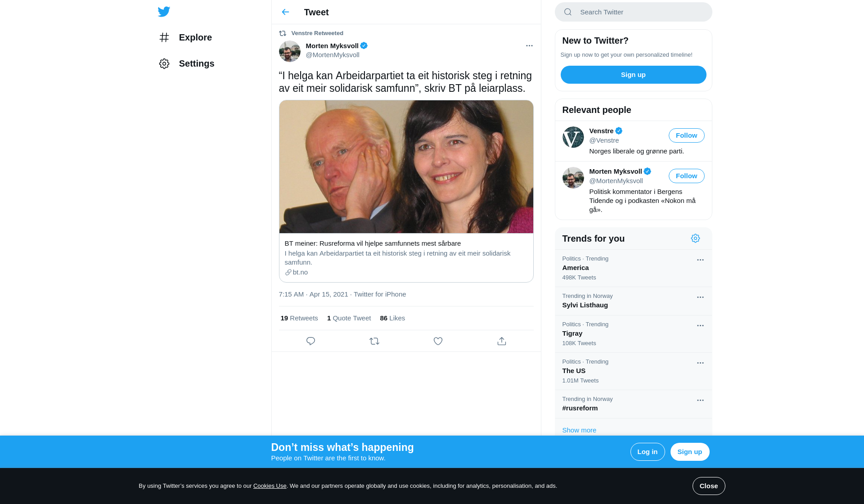Click the Explore hashtag icon
864x504 pixels.
[x=164, y=37]
